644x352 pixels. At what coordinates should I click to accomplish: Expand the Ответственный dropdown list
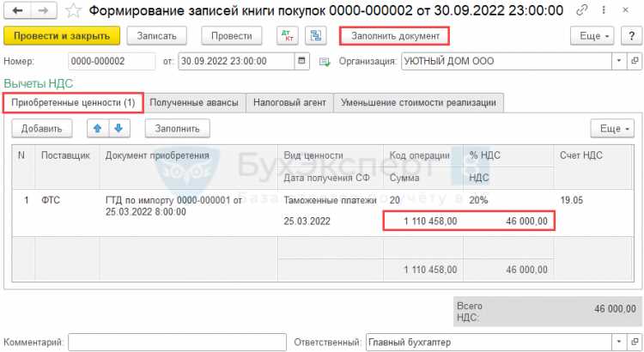point(619,342)
